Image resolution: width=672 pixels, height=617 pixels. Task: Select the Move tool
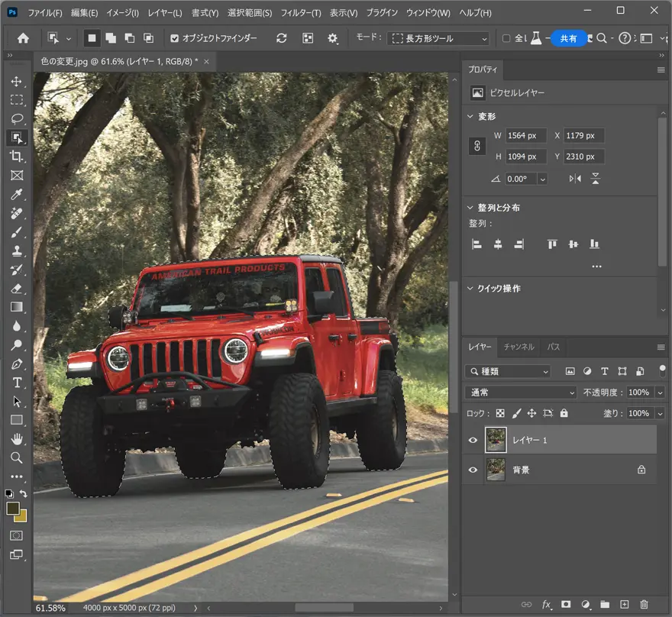coord(16,82)
